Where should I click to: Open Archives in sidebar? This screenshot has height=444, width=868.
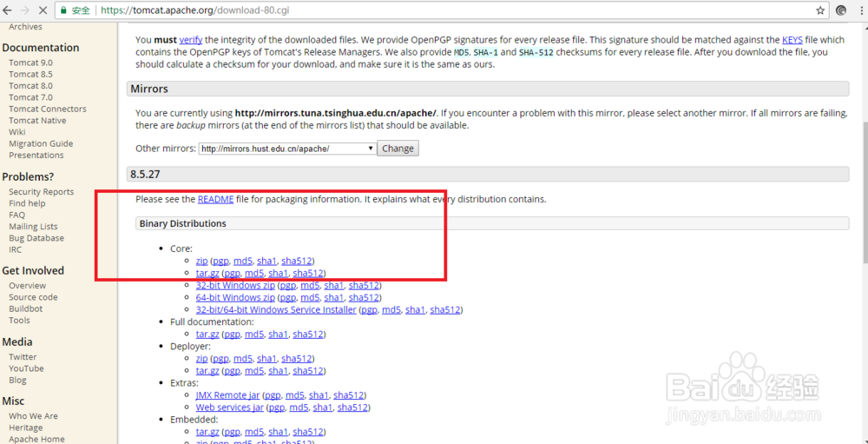(25, 27)
